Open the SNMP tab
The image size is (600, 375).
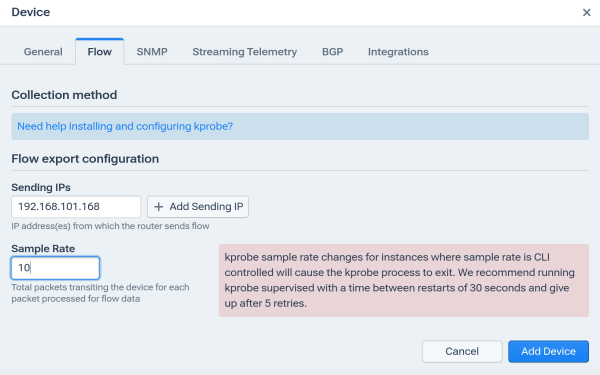(152, 52)
